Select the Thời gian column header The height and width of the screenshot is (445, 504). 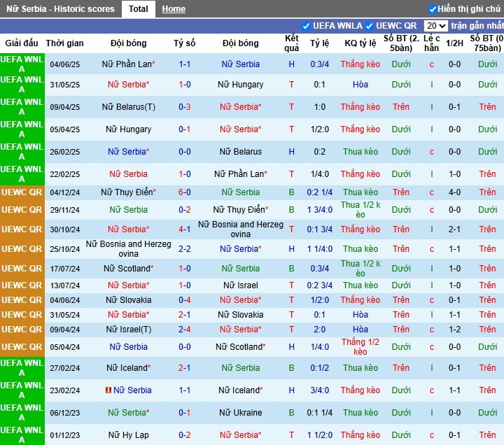(64, 43)
